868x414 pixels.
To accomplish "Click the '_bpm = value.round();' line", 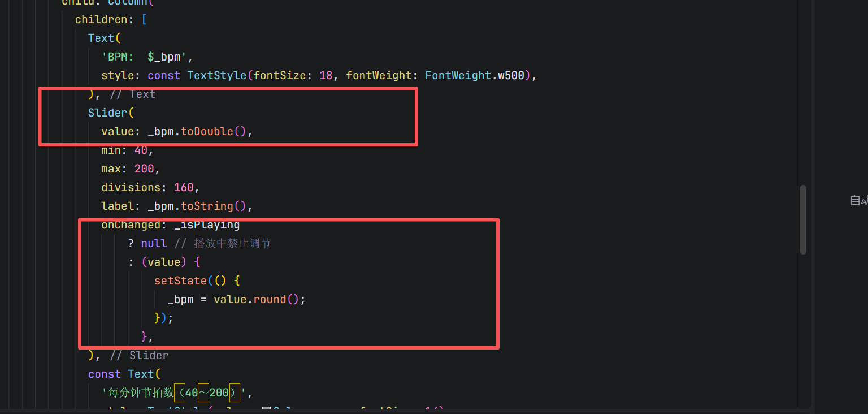I will 236,299.
